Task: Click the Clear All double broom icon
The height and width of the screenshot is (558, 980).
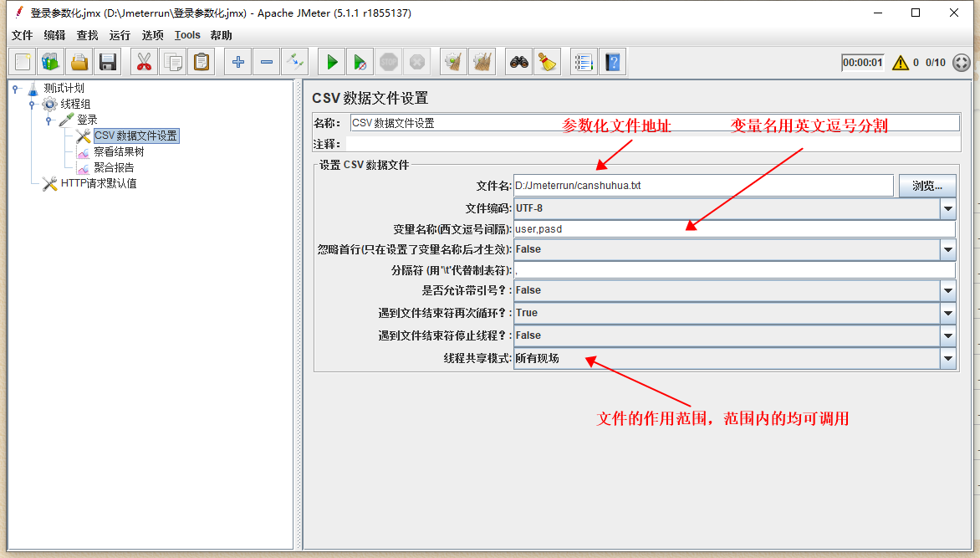Action: click(482, 62)
